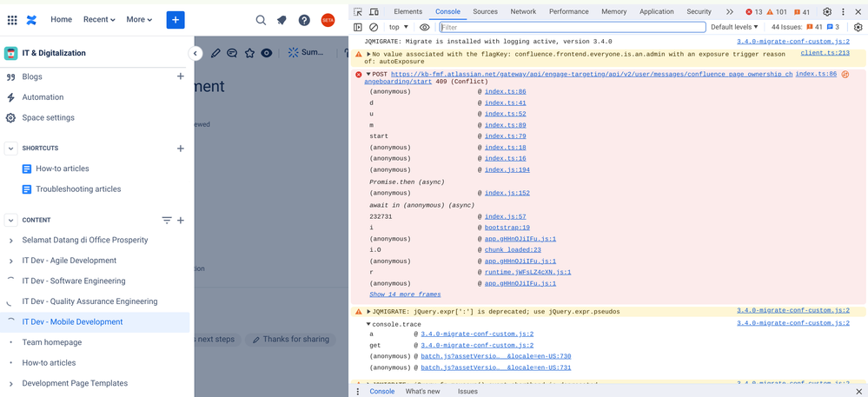Create content with the Content plus
868x397 pixels.
pyautogui.click(x=180, y=221)
